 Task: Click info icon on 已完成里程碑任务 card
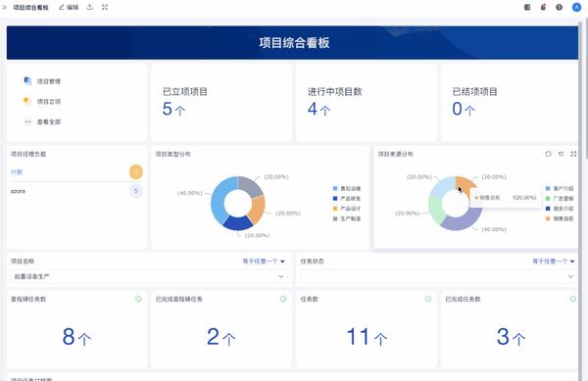click(x=283, y=299)
